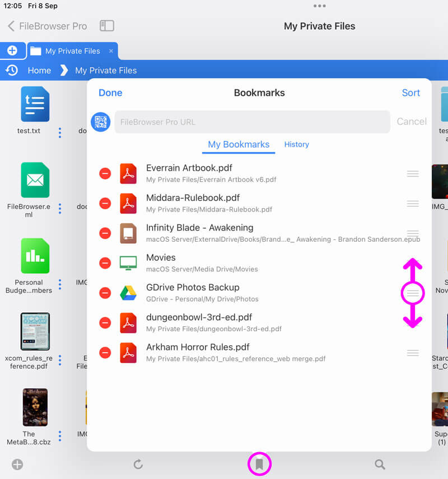Viewport: 448px width, 479px height.
Task: Open search magnifier in bottom toolbar
Action: [x=380, y=464]
